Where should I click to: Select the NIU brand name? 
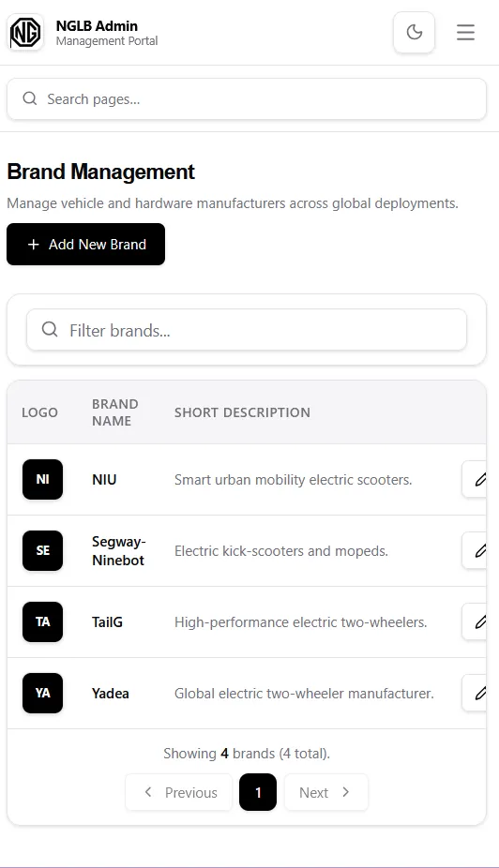pyautogui.click(x=104, y=479)
